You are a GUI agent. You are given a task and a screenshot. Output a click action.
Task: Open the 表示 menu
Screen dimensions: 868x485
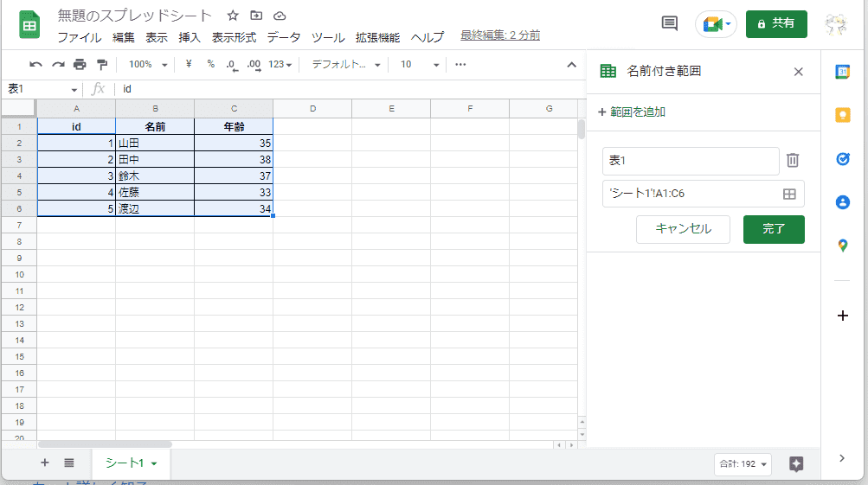(x=156, y=37)
